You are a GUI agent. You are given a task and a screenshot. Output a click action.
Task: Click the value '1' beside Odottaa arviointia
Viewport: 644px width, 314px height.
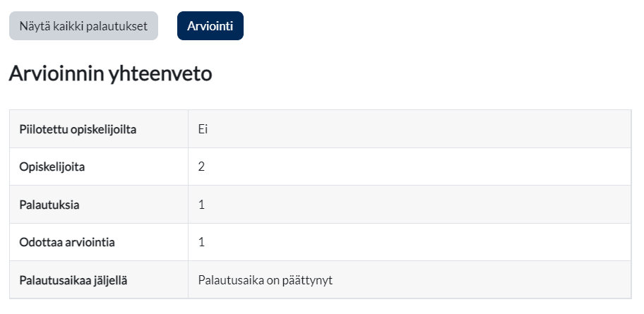[201, 242]
